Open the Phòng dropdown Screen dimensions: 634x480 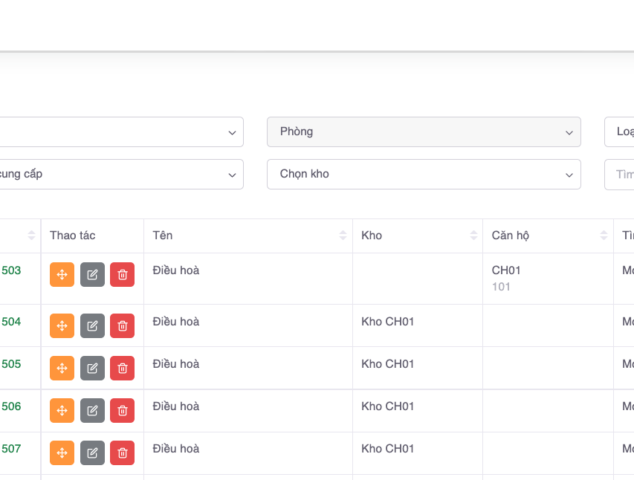point(423,132)
